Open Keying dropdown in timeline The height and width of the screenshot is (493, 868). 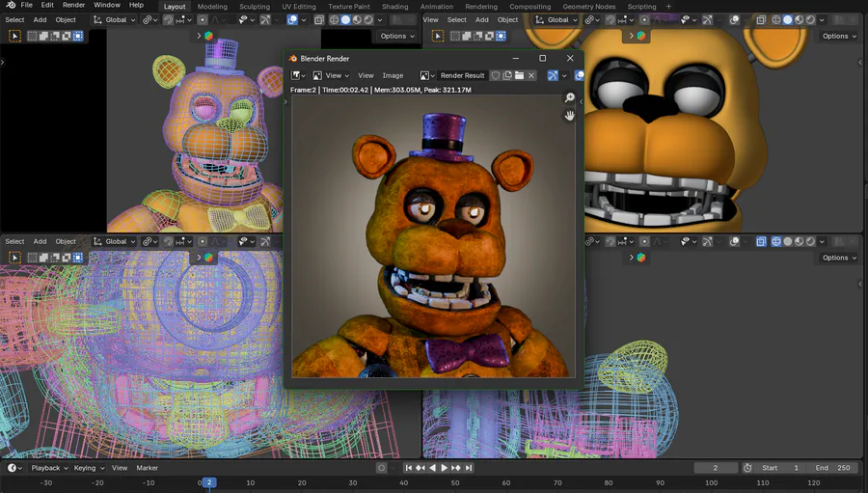tap(88, 468)
